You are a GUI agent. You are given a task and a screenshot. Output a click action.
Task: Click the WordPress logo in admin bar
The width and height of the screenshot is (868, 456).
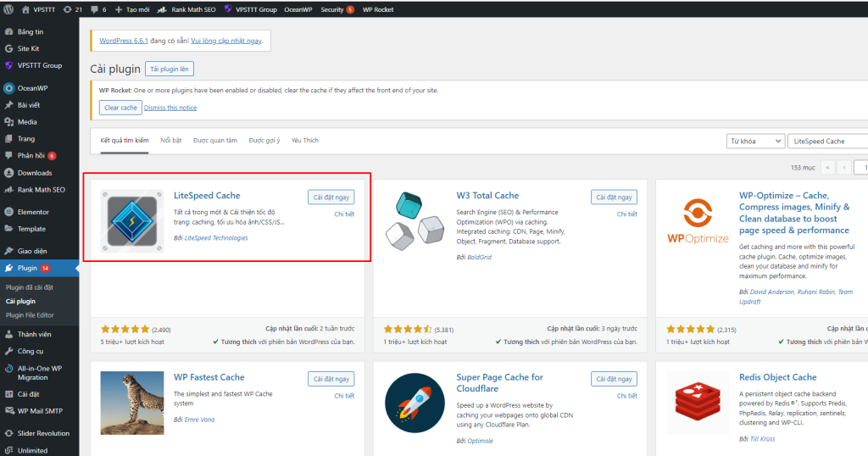[x=8, y=9]
